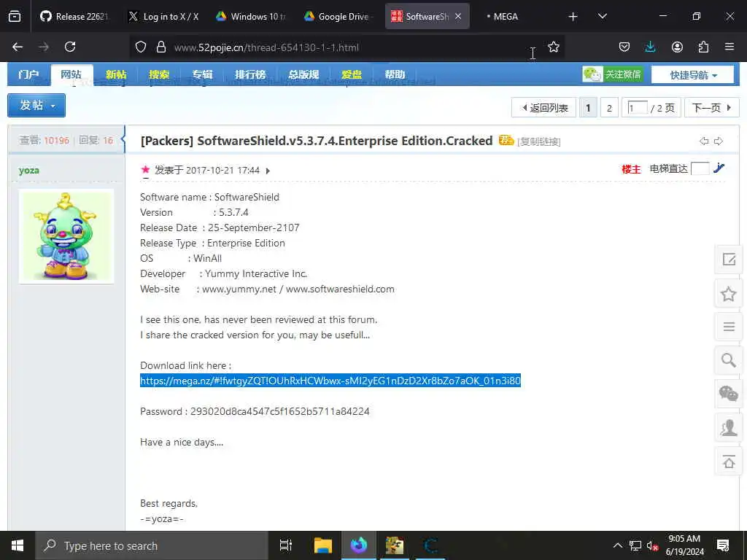
Task: Switch to the Windows 10 Drive tab
Action: 251,17
